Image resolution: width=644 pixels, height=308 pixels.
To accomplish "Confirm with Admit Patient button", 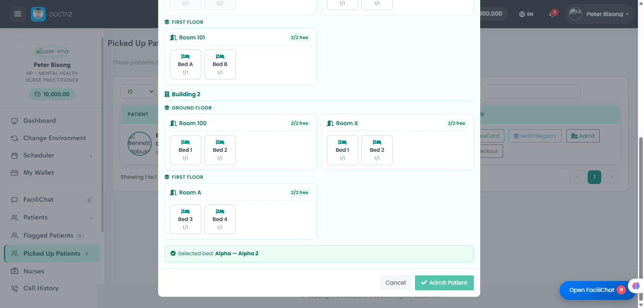I will (444, 283).
